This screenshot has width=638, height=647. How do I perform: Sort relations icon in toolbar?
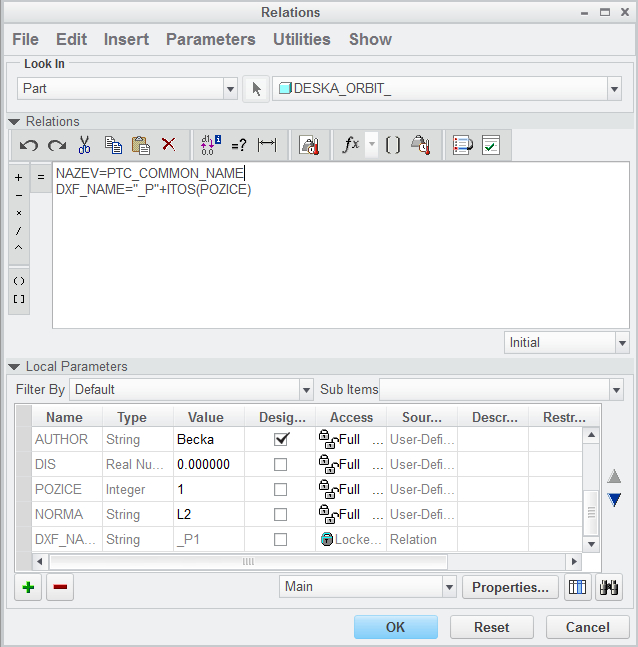point(463,145)
